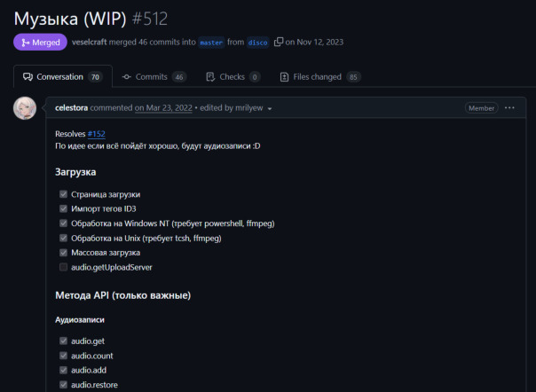Open the Commits tab
536x392 pixels.
click(154, 77)
